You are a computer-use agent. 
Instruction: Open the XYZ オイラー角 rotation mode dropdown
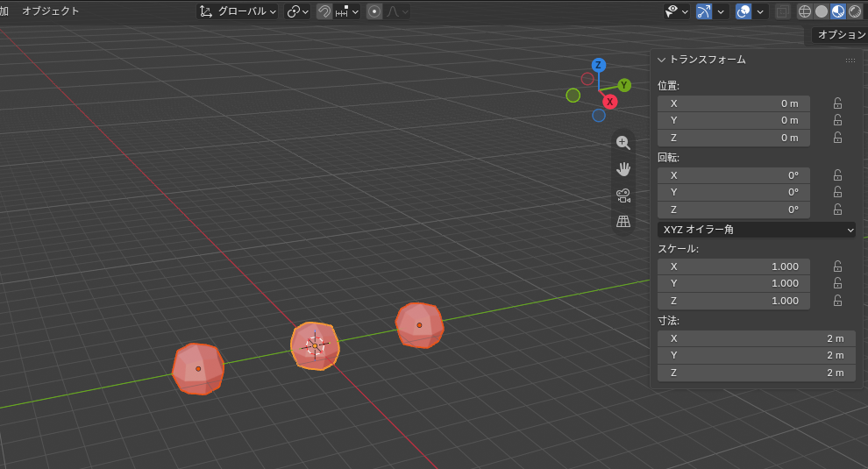pos(756,229)
